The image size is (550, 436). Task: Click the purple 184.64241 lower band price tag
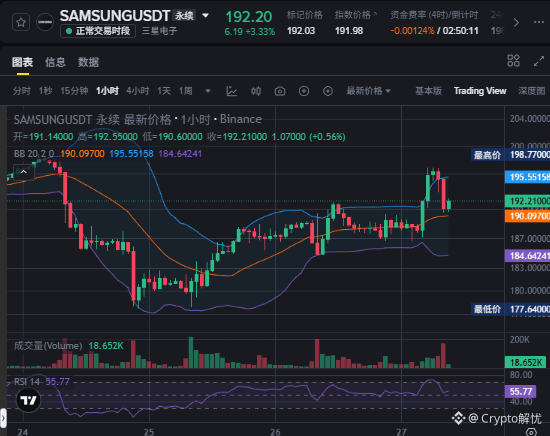(x=527, y=256)
